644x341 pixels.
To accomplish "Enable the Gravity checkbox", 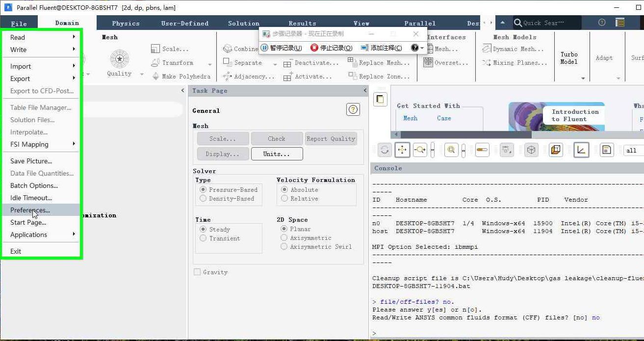I will (197, 272).
